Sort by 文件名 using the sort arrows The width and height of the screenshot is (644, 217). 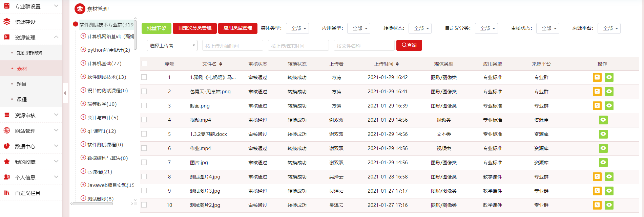pyautogui.click(x=221, y=64)
